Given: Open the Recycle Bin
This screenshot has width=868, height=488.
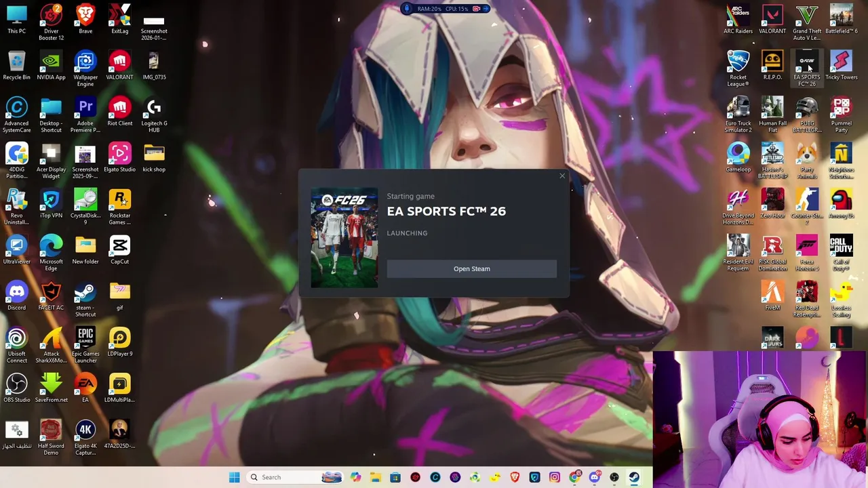Looking at the screenshot, I should [17, 66].
